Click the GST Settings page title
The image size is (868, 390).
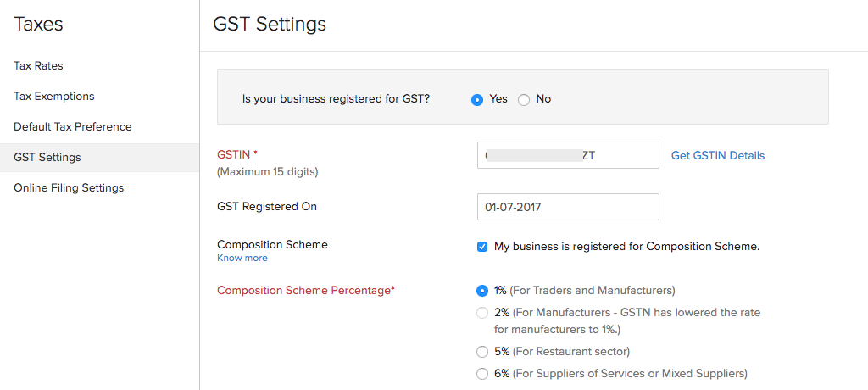[x=270, y=25]
